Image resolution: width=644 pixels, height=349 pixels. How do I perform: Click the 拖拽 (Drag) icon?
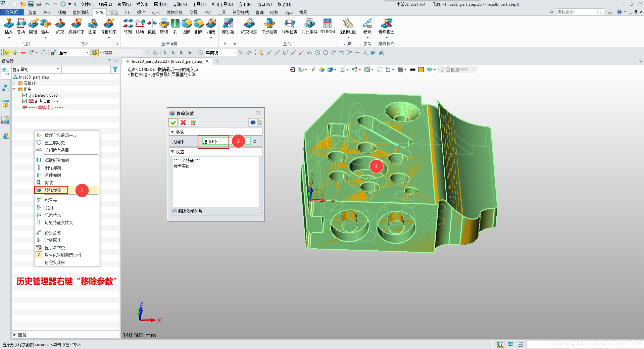click(211, 26)
